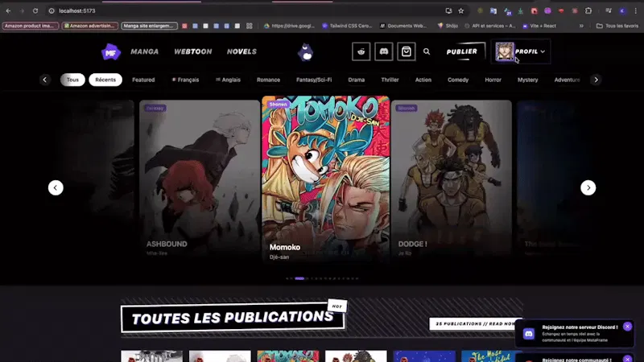Image resolution: width=644 pixels, height=362 pixels.
Task: Click the 'TOUTES LES PUBLICATIONS' heading banner
Action: pos(233,317)
